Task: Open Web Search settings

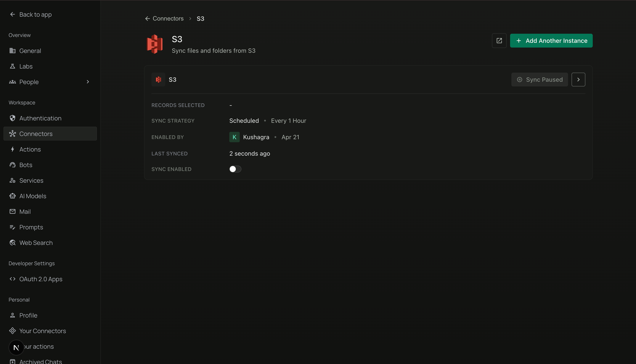Action: (x=50, y=243)
